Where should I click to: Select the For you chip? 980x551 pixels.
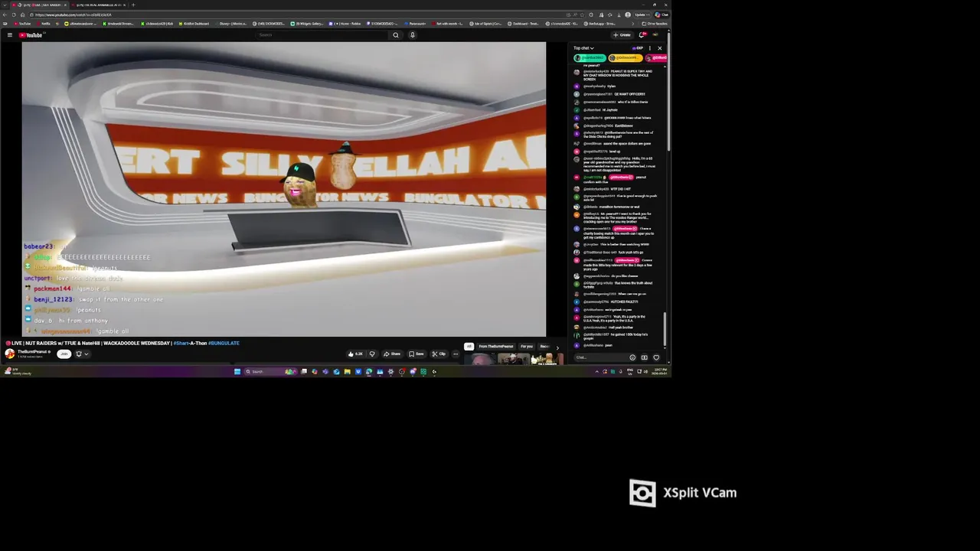pos(527,347)
